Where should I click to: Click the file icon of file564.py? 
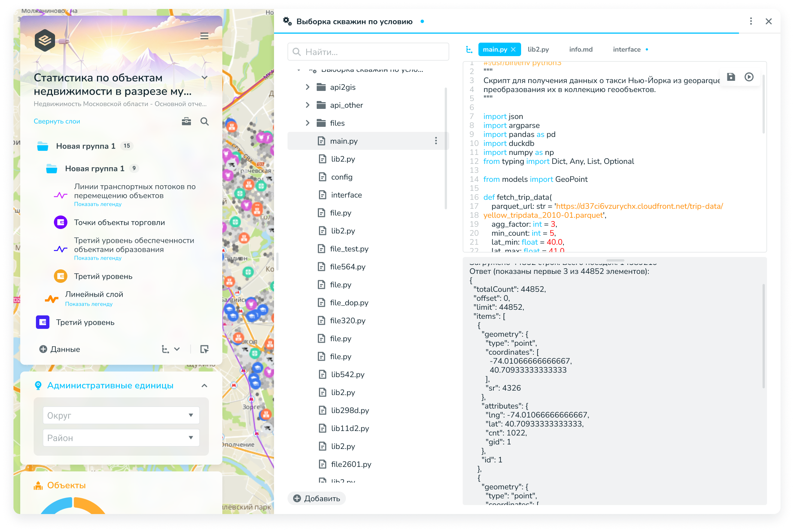[321, 267]
